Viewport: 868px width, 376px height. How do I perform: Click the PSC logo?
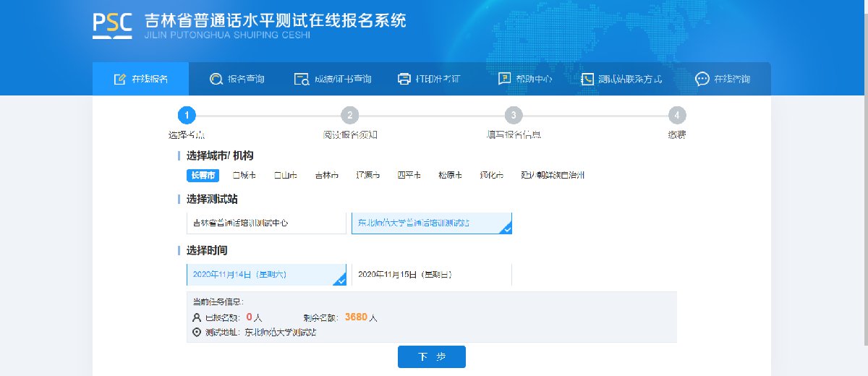(x=112, y=25)
